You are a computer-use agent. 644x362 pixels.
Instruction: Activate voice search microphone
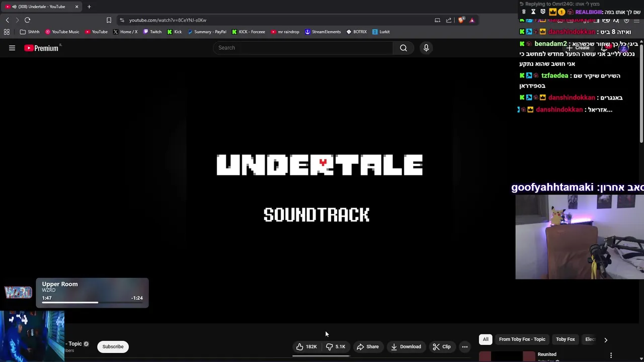pos(426,48)
